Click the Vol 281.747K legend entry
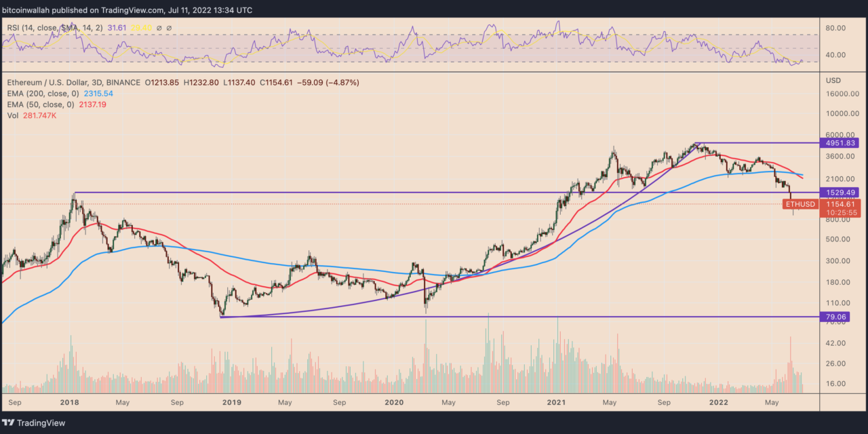Screen dimensions: 868x434 [31, 115]
